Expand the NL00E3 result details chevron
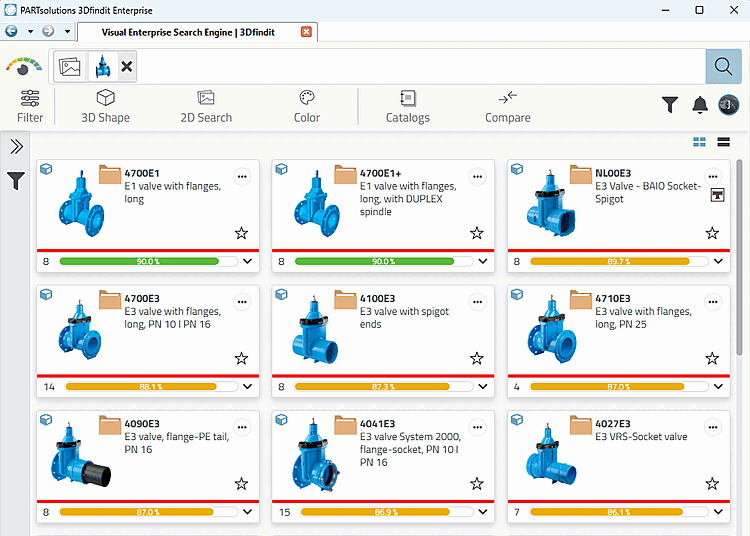Image resolution: width=750 pixels, height=536 pixels. click(x=718, y=262)
